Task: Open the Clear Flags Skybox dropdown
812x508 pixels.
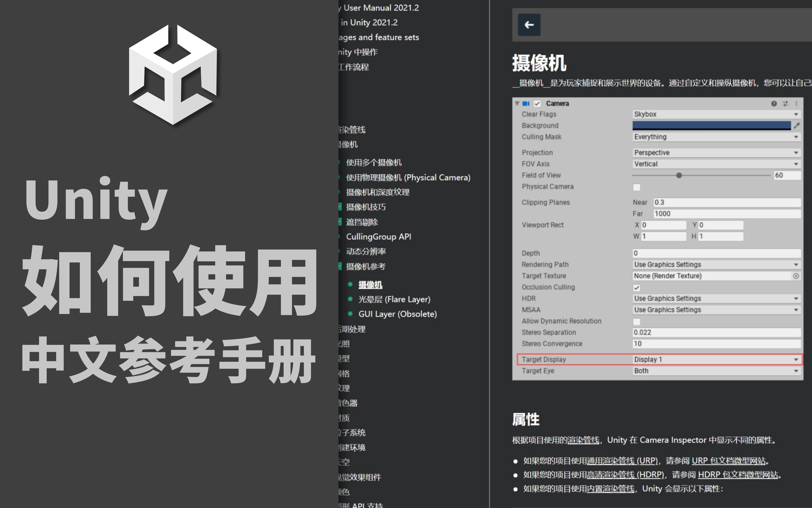Action: 716,114
